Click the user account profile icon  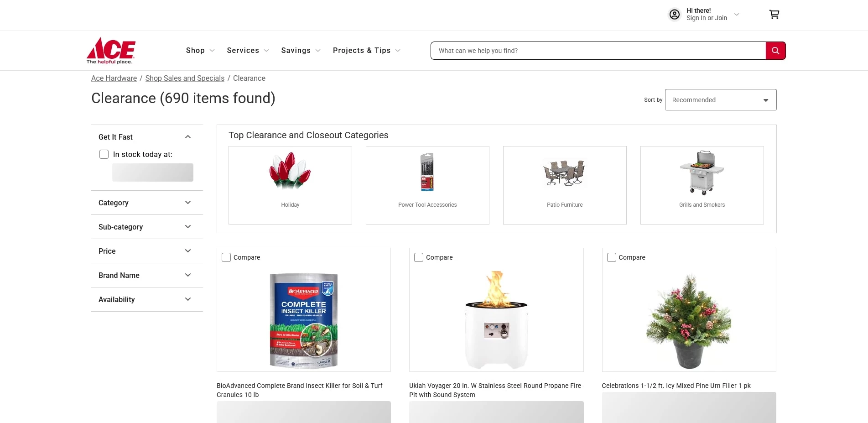(674, 15)
